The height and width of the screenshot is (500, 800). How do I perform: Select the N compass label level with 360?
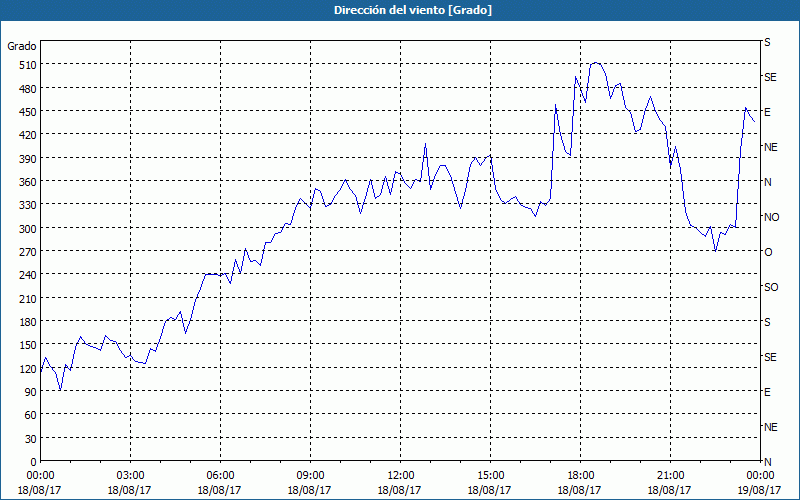pos(768,182)
